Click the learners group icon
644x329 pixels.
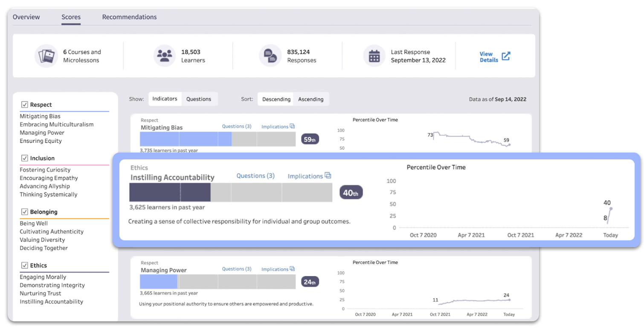point(164,56)
